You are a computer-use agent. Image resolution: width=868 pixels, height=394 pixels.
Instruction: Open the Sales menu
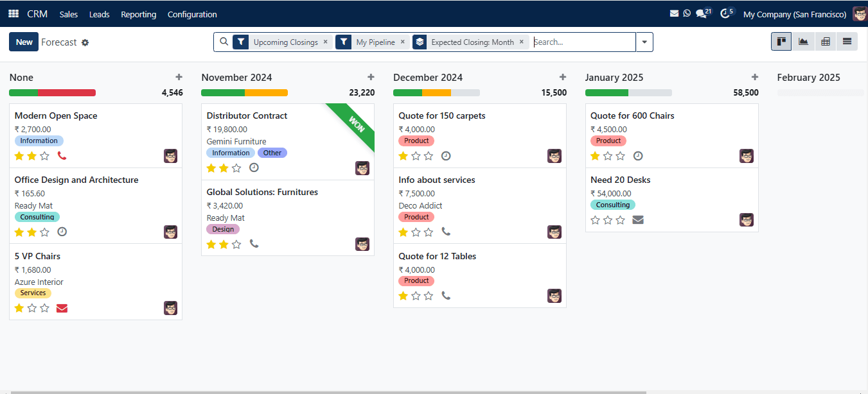69,14
